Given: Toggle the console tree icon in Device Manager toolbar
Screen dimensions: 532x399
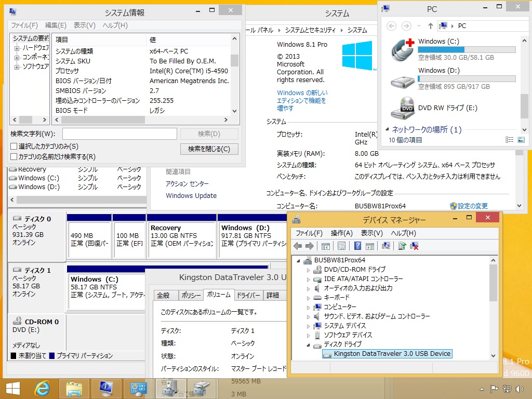Looking at the screenshot, I should pos(325,246).
